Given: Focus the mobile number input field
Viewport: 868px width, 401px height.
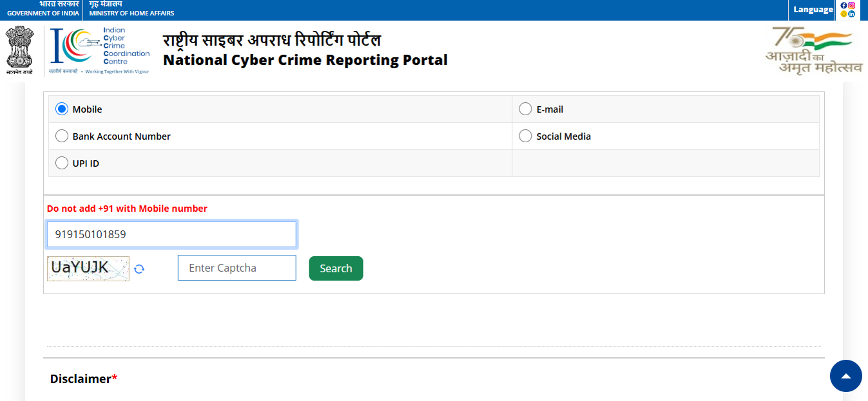Looking at the screenshot, I should pos(171,234).
